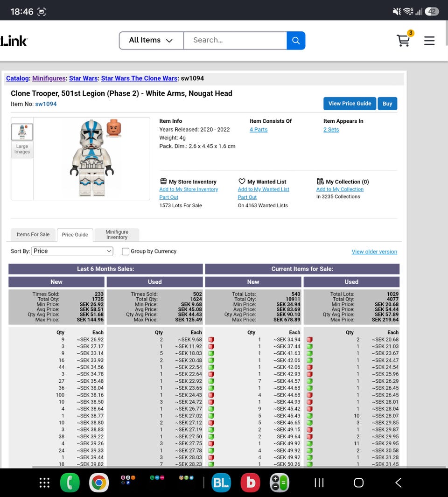Click the item number sw1094 link
The width and height of the screenshot is (448, 497).
tap(46, 104)
